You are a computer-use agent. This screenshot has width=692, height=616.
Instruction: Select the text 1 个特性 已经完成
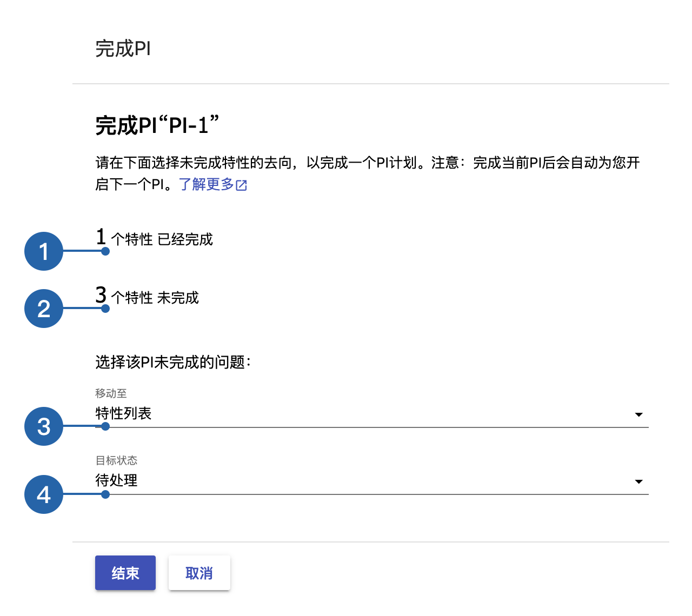pyautogui.click(x=155, y=238)
